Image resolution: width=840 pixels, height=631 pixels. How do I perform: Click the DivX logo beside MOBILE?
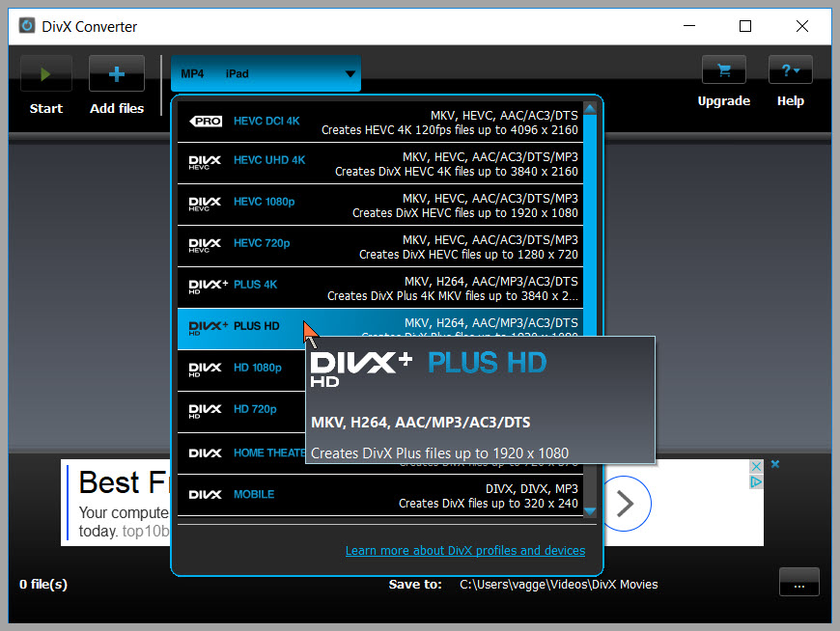point(205,495)
